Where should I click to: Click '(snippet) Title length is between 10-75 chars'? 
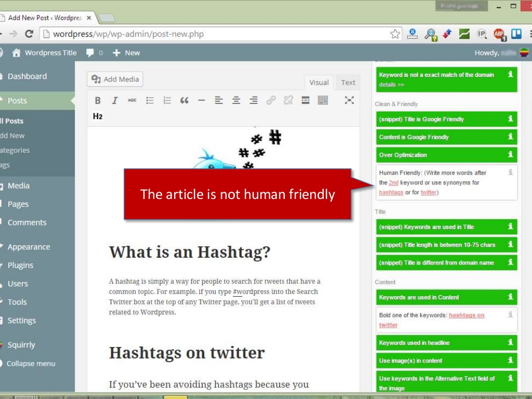pyautogui.click(x=446, y=245)
